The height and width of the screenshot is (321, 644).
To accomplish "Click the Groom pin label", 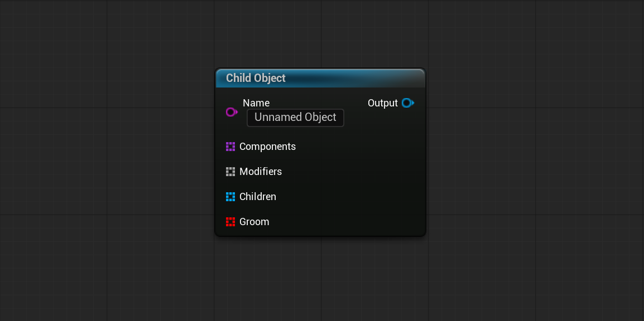I will point(254,222).
